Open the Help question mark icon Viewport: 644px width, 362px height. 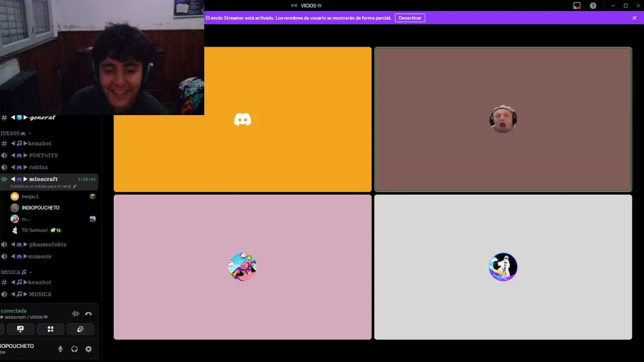coord(593,6)
